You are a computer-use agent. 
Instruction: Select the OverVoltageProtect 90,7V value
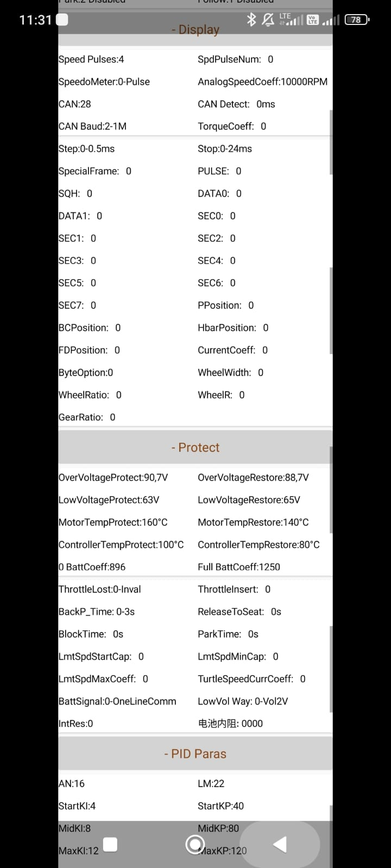(x=113, y=477)
